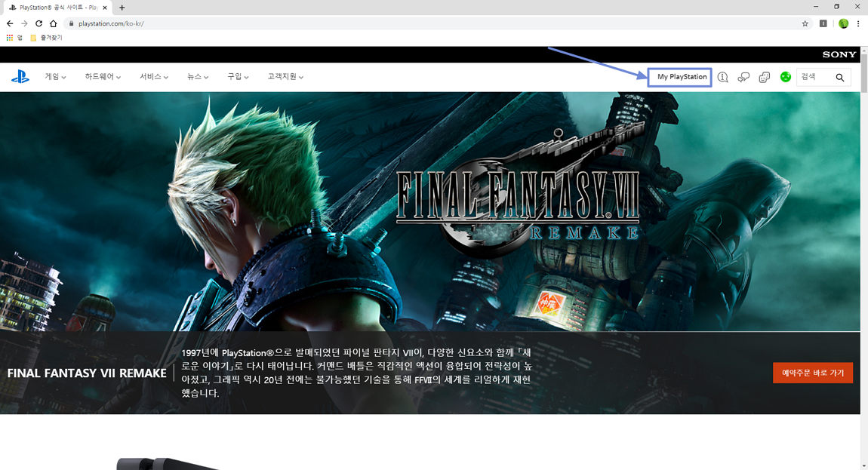Image resolution: width=868 pixels, height=470 pixels.
Task: Click the 예약주문 바로 가기 button
Action: tap(813, 373)
